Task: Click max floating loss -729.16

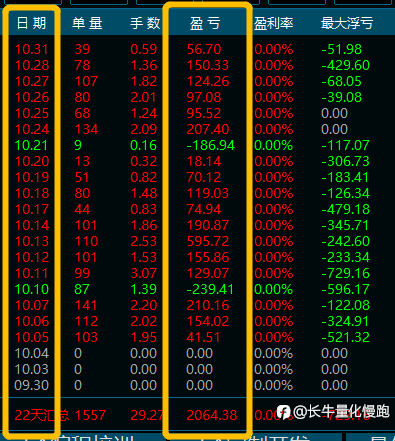Action: coord(346,273)
